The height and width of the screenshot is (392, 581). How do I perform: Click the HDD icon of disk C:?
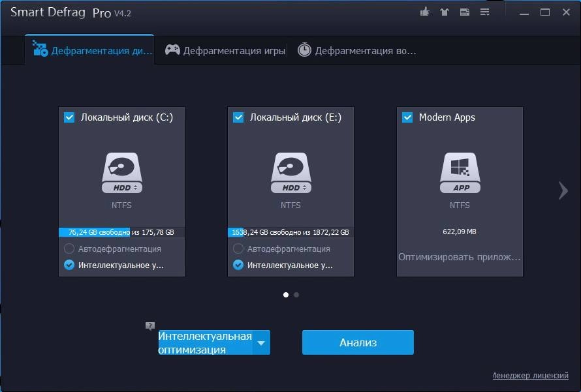tap(122, 173)
